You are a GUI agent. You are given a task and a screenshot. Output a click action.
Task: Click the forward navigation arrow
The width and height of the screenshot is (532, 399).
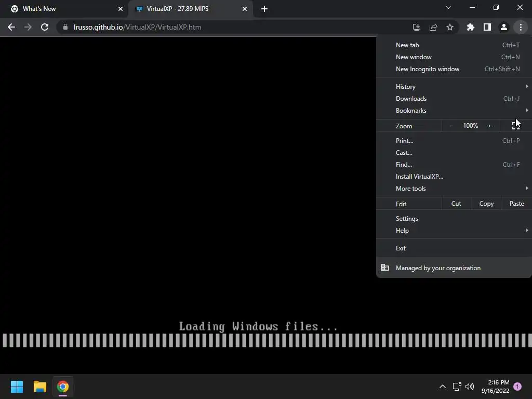tap(28, 27)
